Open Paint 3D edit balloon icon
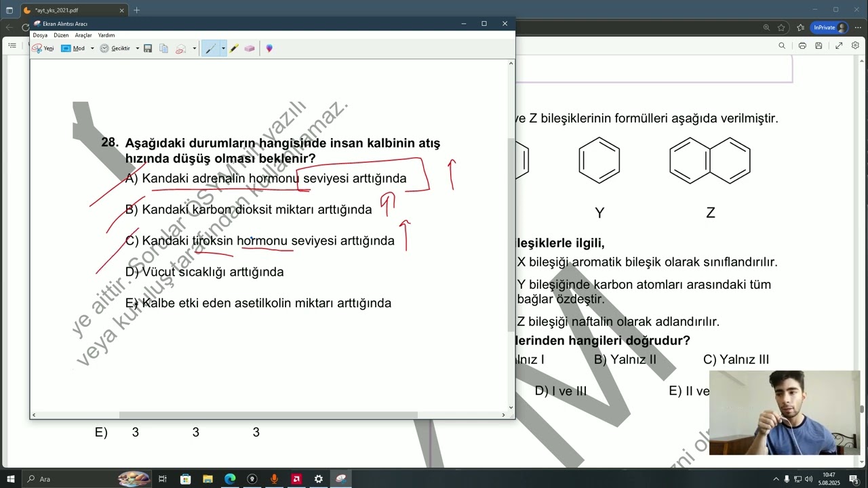The image size is (868, 488). click(269, 48)
